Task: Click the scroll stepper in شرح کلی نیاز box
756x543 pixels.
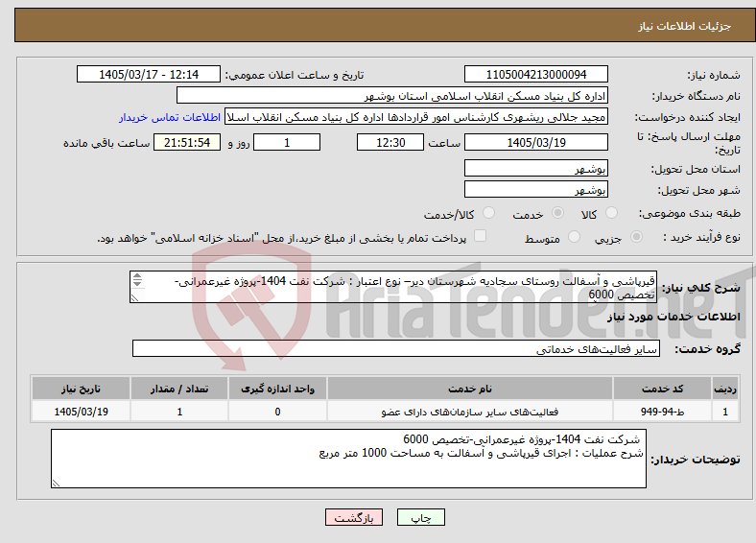Action: (137, 280)
